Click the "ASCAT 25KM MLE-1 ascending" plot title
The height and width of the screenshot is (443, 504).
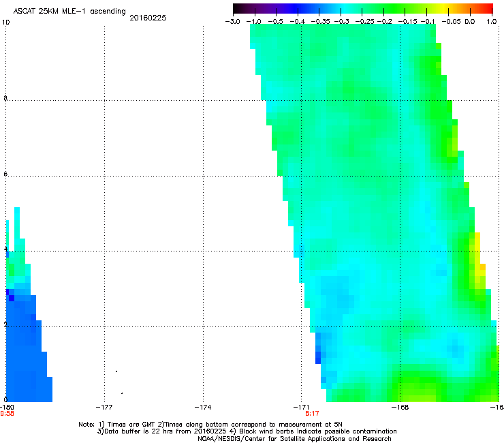[x=69, y=11]
